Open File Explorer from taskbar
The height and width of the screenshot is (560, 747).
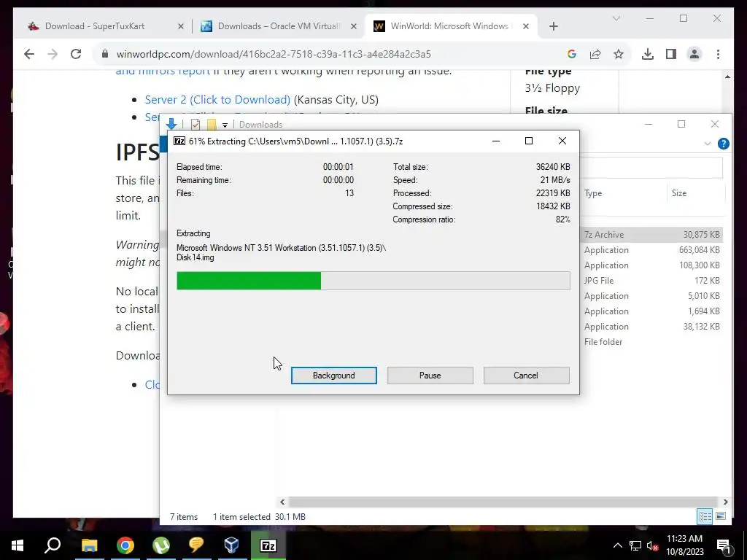tap(89, 545)
